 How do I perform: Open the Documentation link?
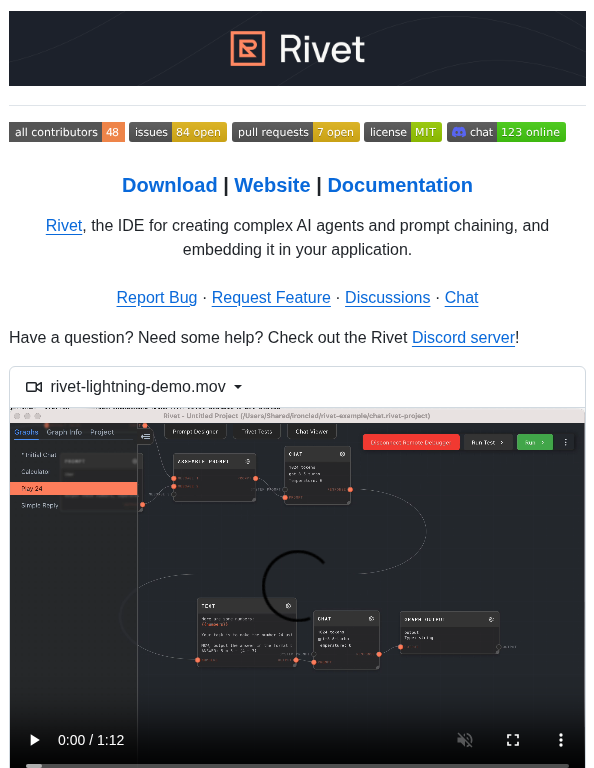(x=400, y=185)
